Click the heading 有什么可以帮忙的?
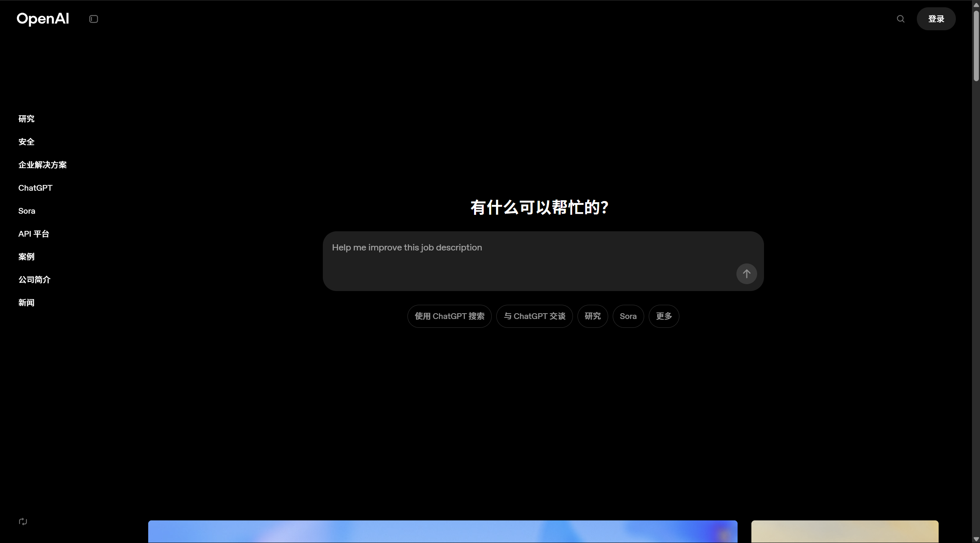 tap(540, 208)
